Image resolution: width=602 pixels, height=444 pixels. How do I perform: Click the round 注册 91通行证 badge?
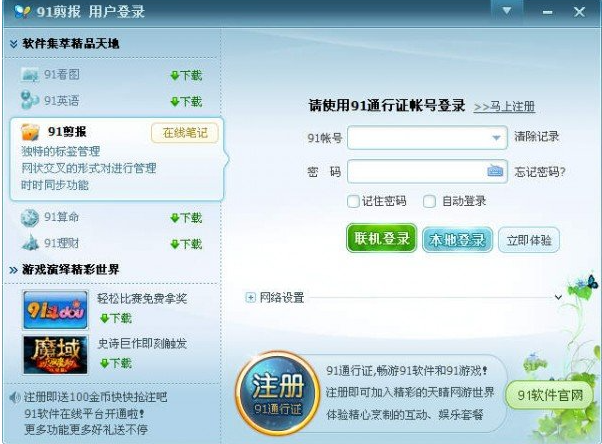(278, 393)
